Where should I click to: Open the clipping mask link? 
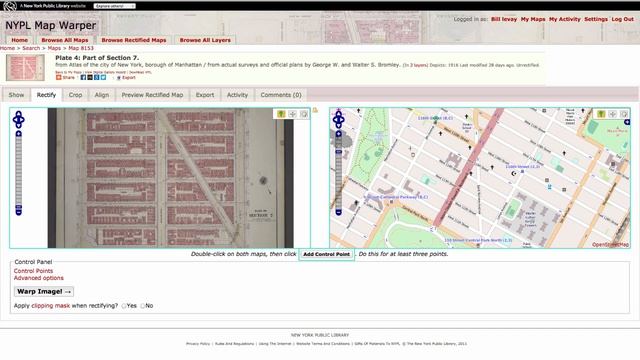click(x=51, y=306)
